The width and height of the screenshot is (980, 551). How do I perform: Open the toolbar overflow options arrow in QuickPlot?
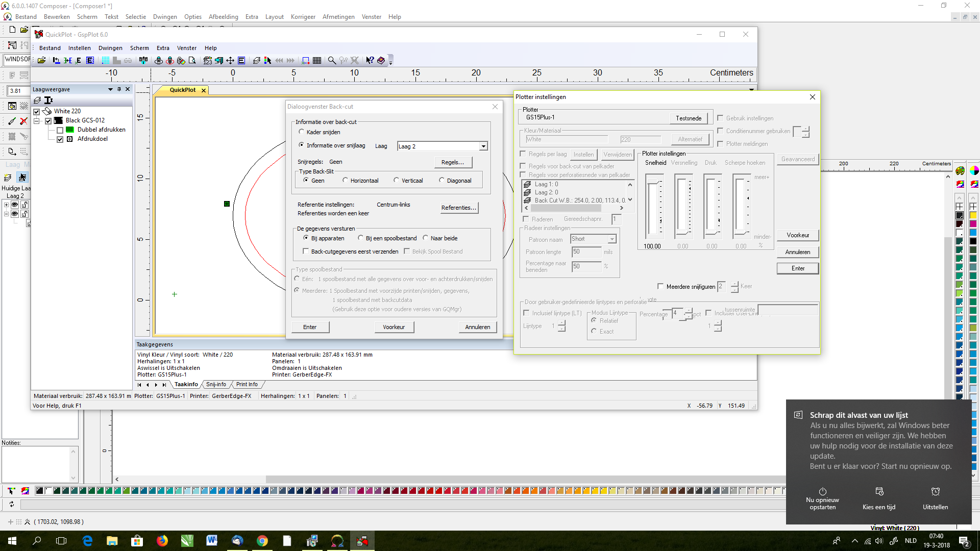pyautogui.click(x=390, y=62)
